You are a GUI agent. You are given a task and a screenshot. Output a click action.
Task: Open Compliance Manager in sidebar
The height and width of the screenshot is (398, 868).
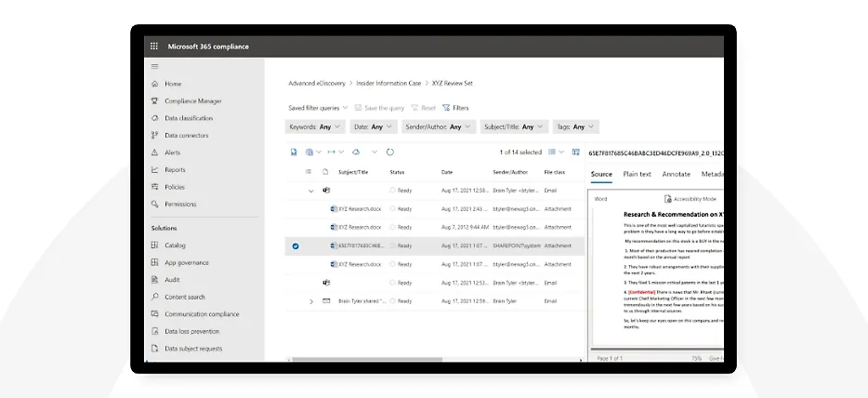click(193, 100)
